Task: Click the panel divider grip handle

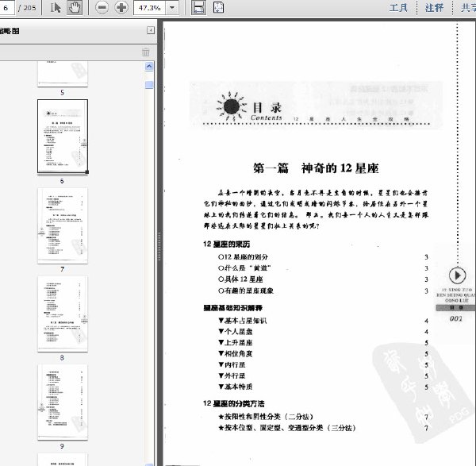Action: (159, 246)
